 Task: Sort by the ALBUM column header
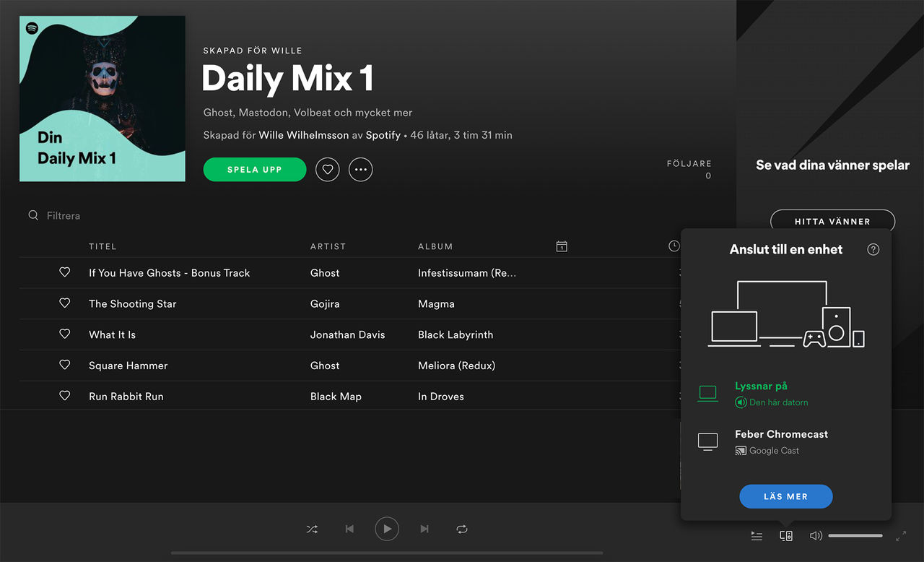coord(435,246)
